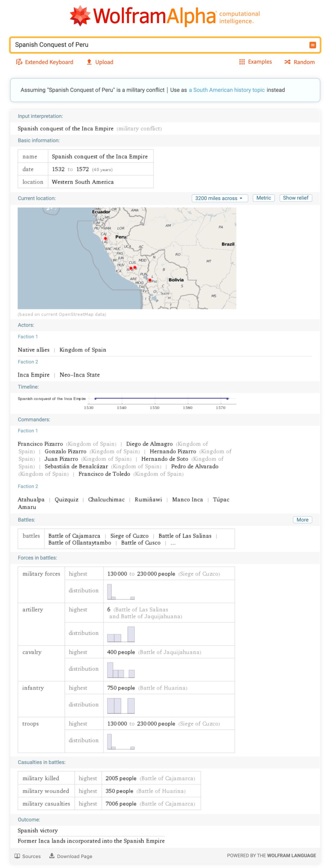Image resolution: width=326 pixels, height=868 pixels.
Task: Click 'a South American history topic' link
Action: point(227,90)
